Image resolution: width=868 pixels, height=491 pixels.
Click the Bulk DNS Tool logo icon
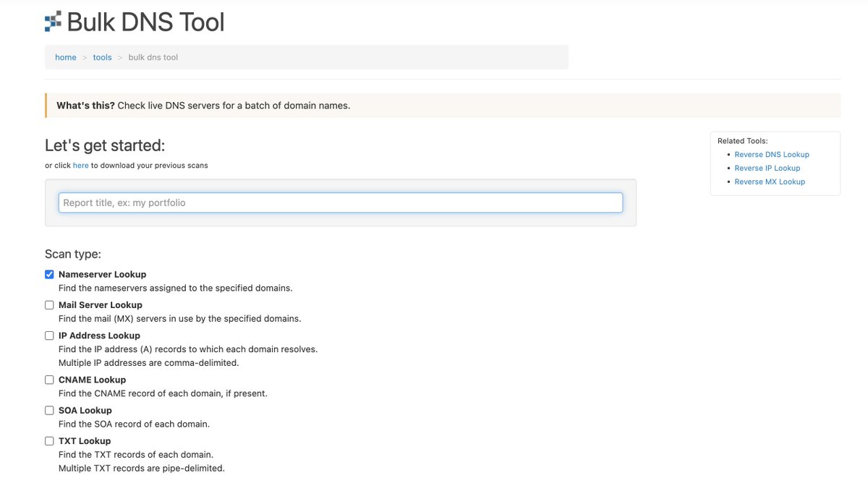click(53, 22)
